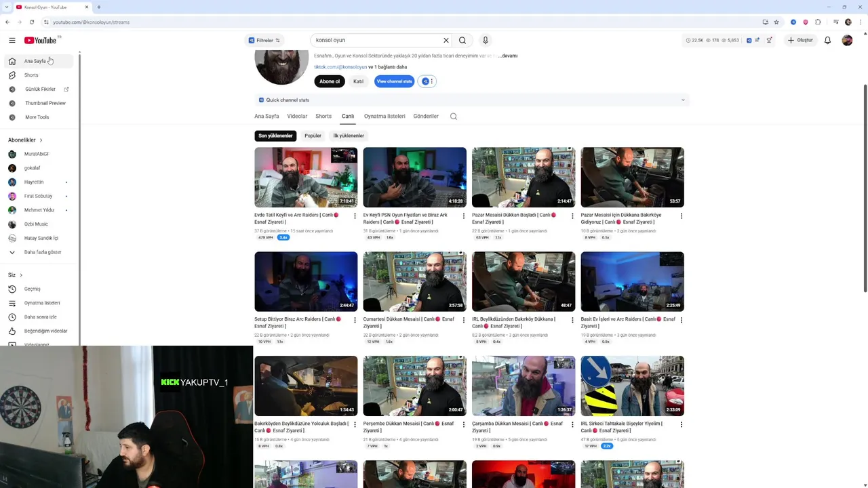Screen dimensions: 868x488
Task: Select Son yüklenenler filter chip
Action: click(275, 136)
